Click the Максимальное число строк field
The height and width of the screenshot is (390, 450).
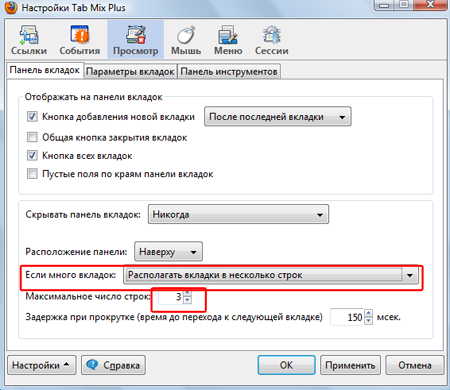[x=171, y=297]
